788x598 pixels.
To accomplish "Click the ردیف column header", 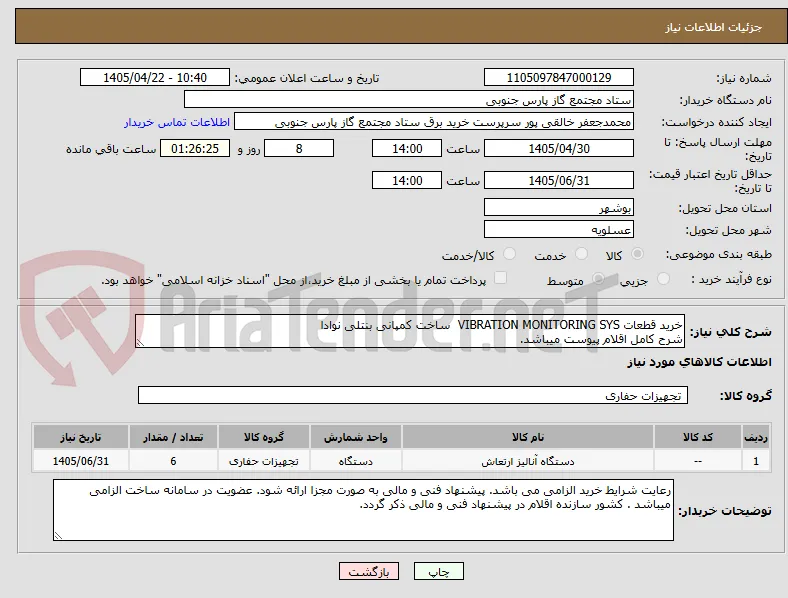I will point(756,437).
